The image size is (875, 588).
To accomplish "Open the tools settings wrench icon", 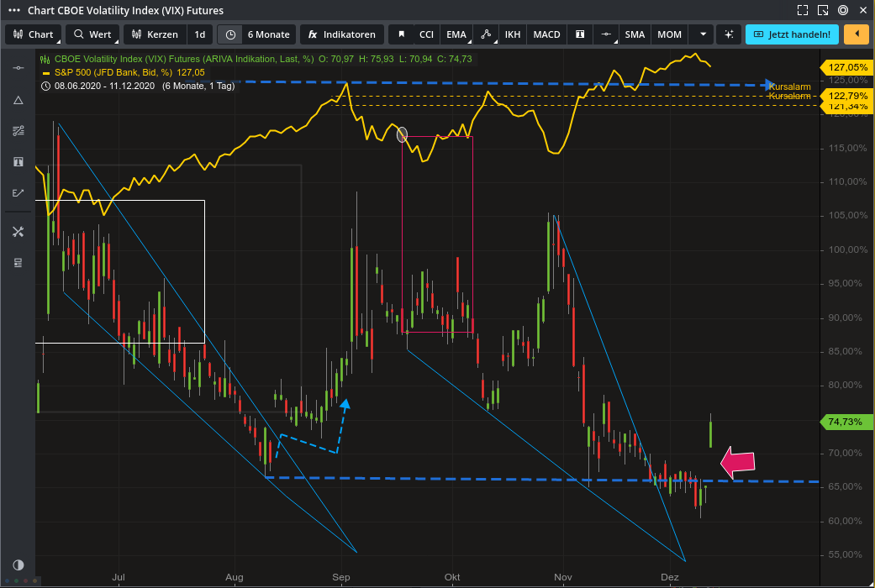I will click(18, 232).
